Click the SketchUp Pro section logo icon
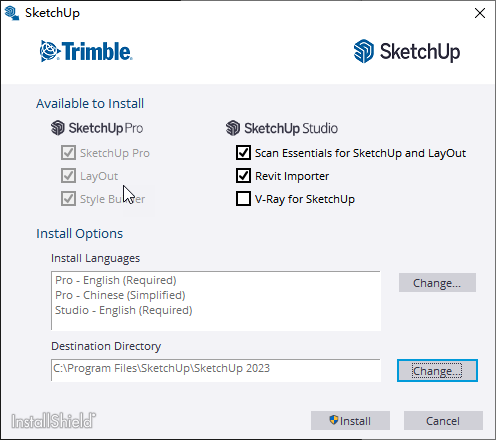This screenshot has height=440, width=496. pyautogui.click(x=58, y=128)
